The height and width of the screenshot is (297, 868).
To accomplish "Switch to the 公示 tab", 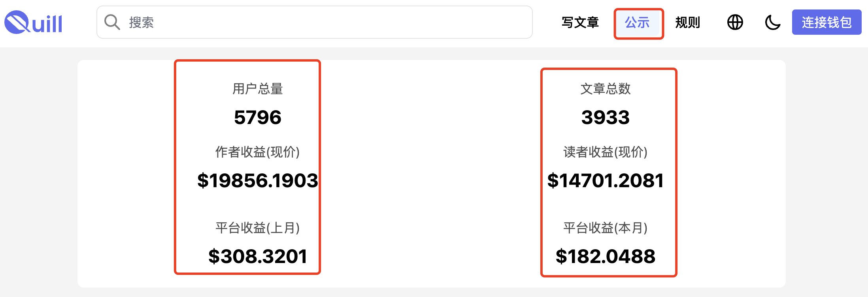I will [638, 23].
